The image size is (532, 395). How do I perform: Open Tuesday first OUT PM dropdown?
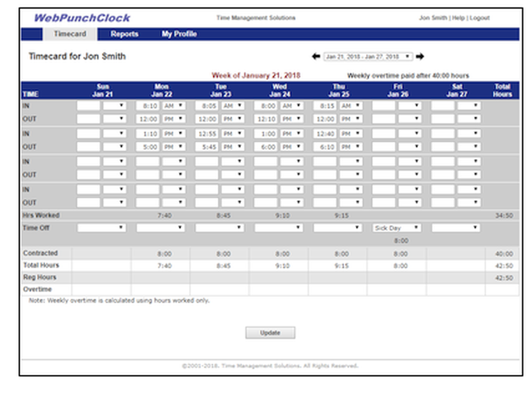point(233,119)
